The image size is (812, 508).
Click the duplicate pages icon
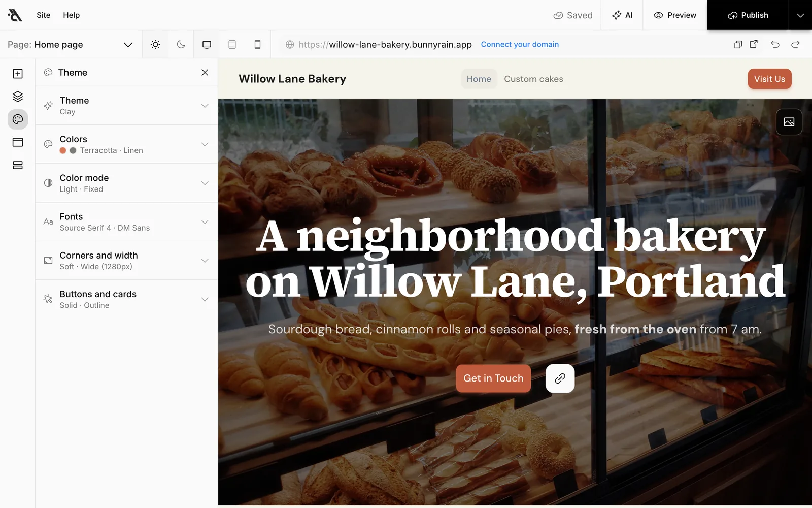click(x=738, y=44)
